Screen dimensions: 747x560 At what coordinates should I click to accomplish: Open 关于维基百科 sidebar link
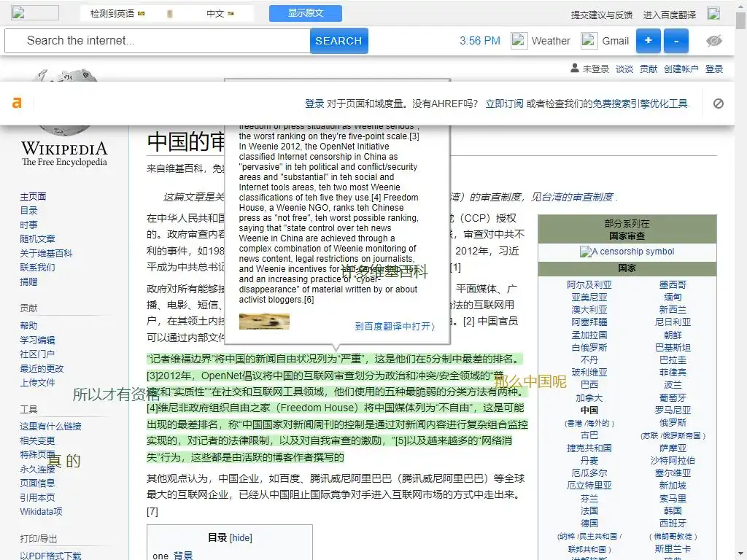[46, 253]
